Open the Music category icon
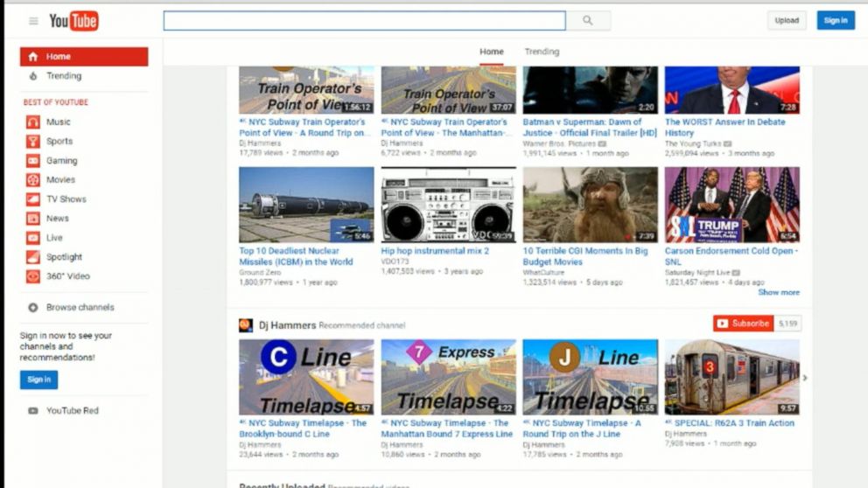Image resolution: width=868 pixels, height=488 pixels. tap(33, 122)
